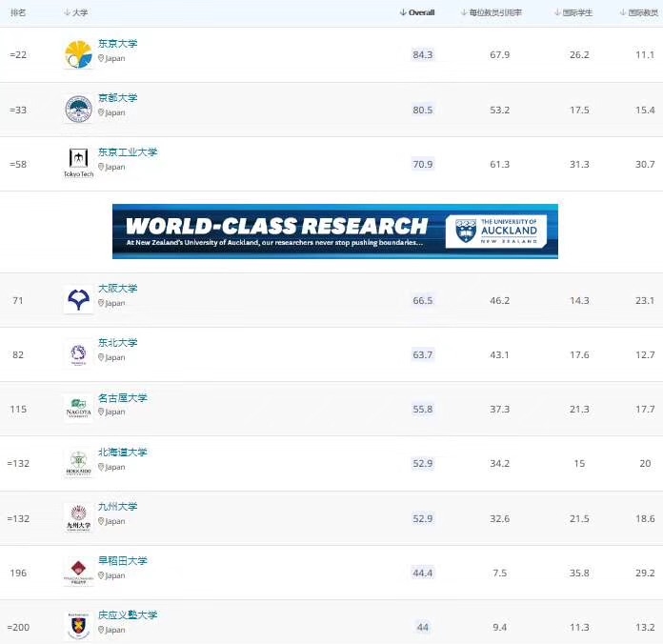
Task: Open the 东京工业大学 link
Action: coord(128,152)
